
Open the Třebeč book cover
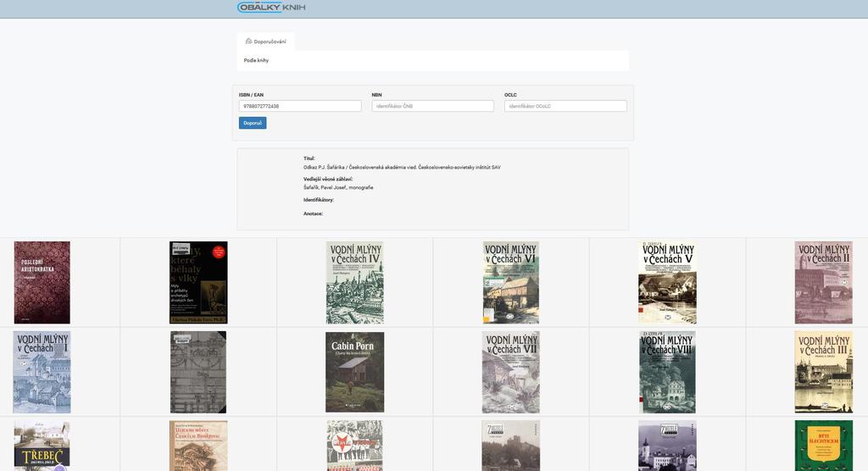pyautogui.click(x=42, y=446)
